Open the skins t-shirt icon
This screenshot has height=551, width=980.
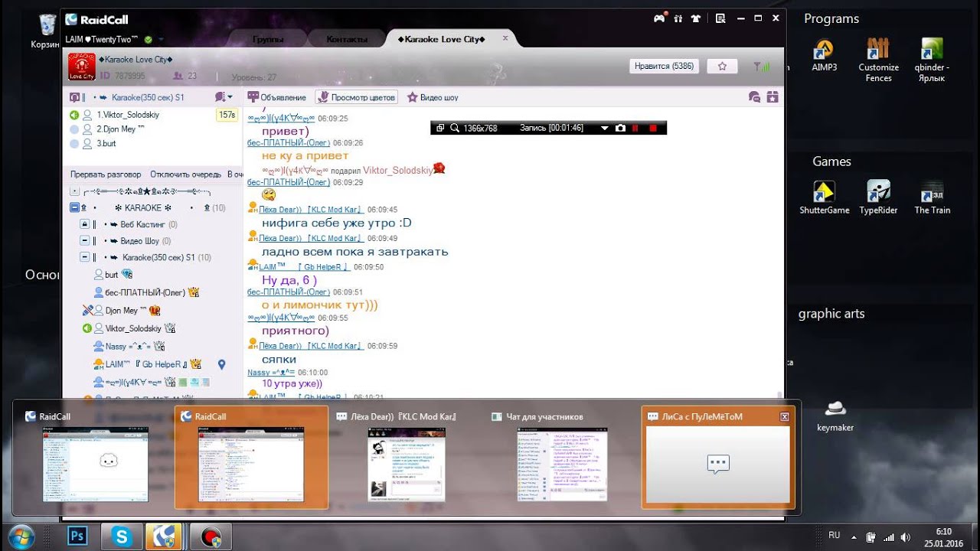click(696, 18)
